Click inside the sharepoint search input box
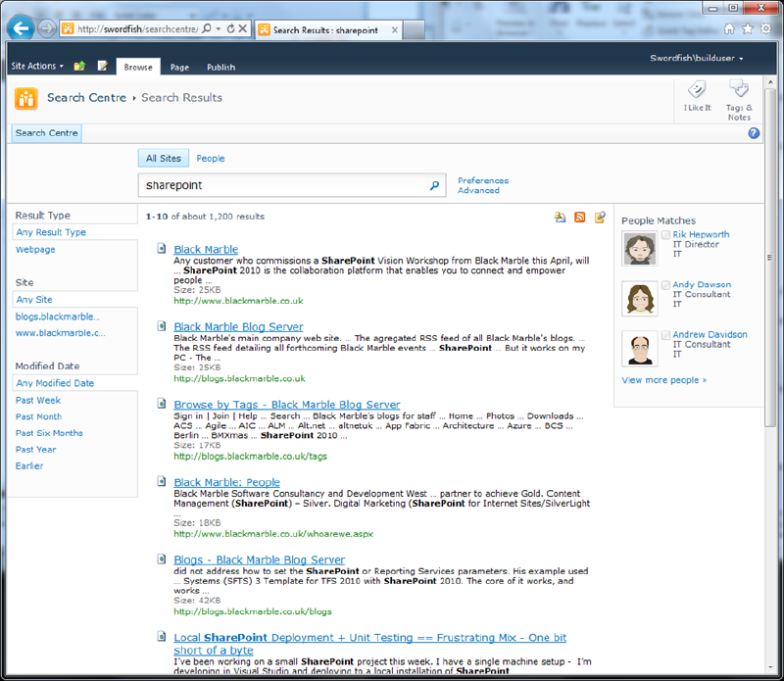 coord(283,185)
